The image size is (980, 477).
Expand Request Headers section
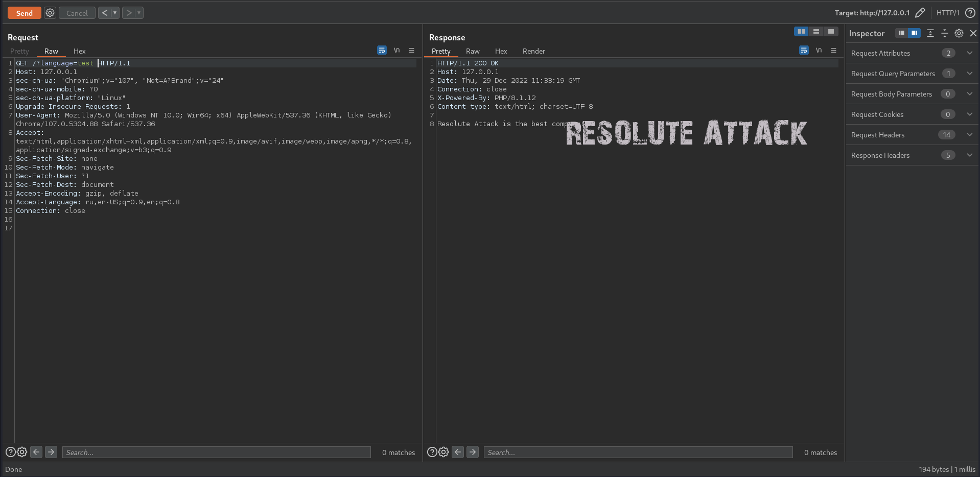point(969,135)
